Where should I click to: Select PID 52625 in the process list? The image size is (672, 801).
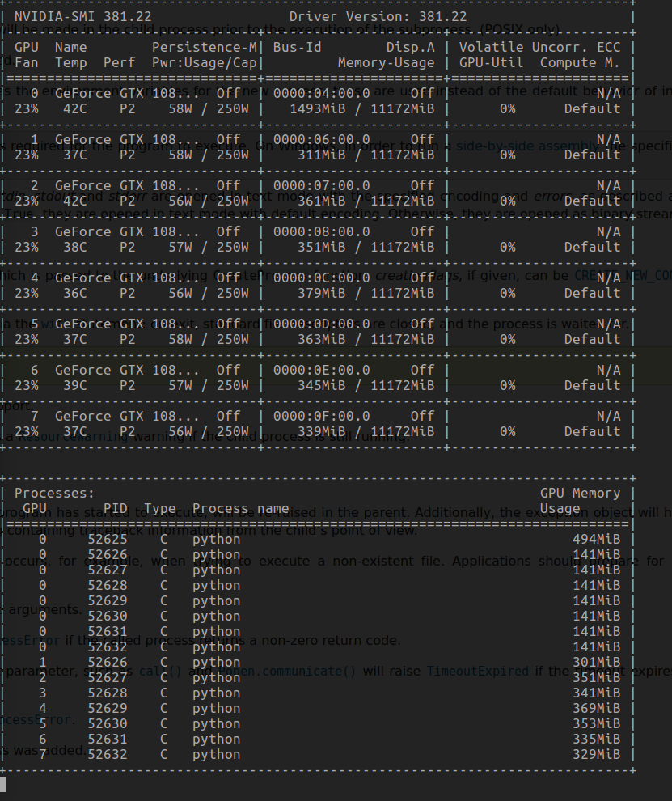click(x=108, y=540)
